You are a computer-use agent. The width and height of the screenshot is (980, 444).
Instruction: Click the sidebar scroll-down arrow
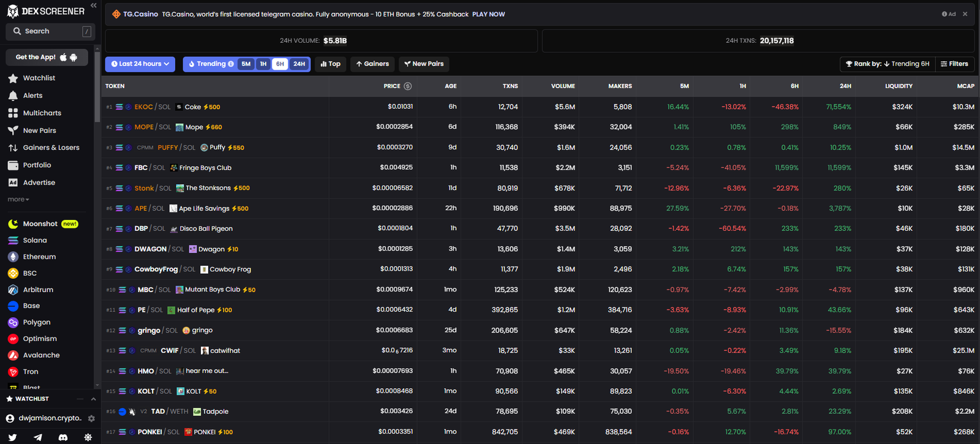click(97, 385)
